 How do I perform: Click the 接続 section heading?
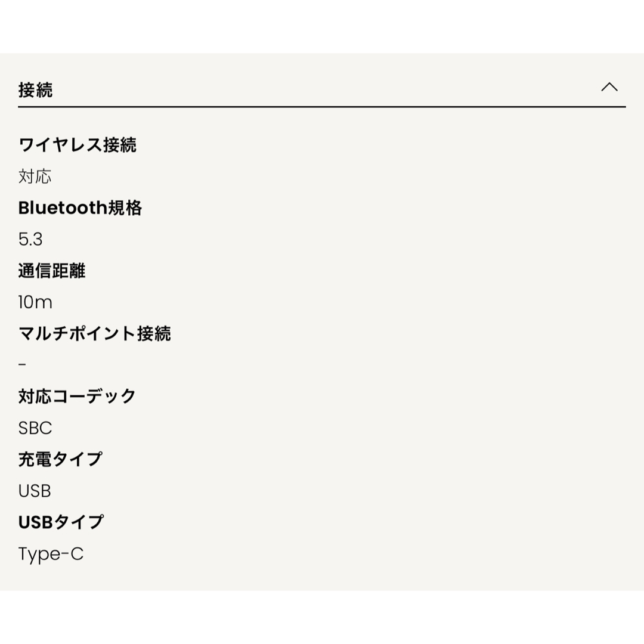click(x=35, y=90)
